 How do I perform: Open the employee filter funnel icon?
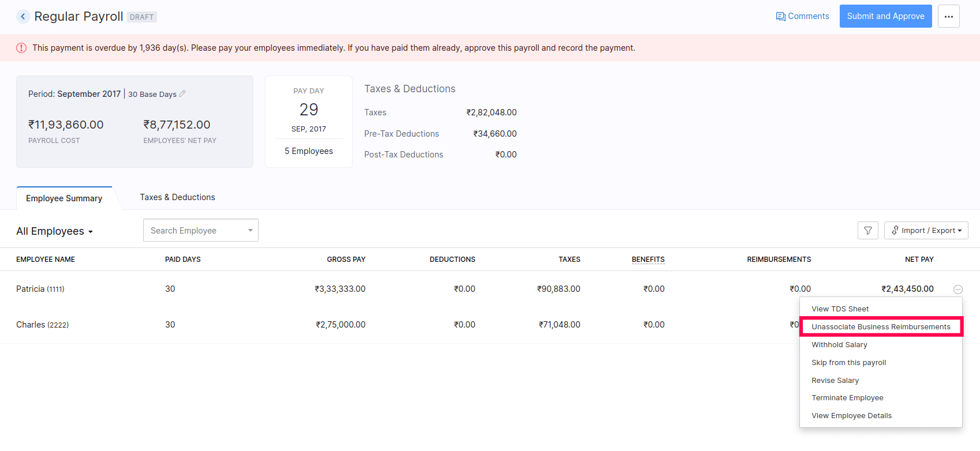coord(867,231)
